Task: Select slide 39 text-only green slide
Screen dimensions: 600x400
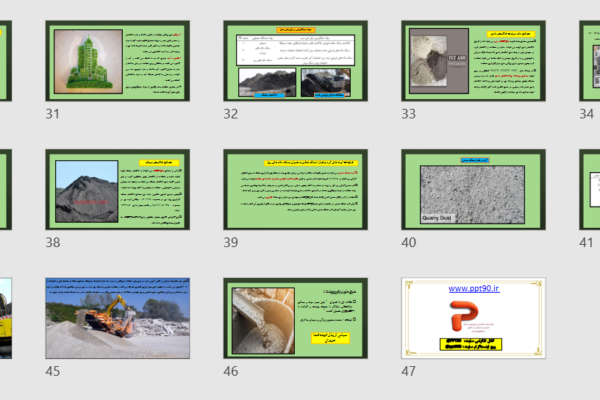Action: coord(295,189)
